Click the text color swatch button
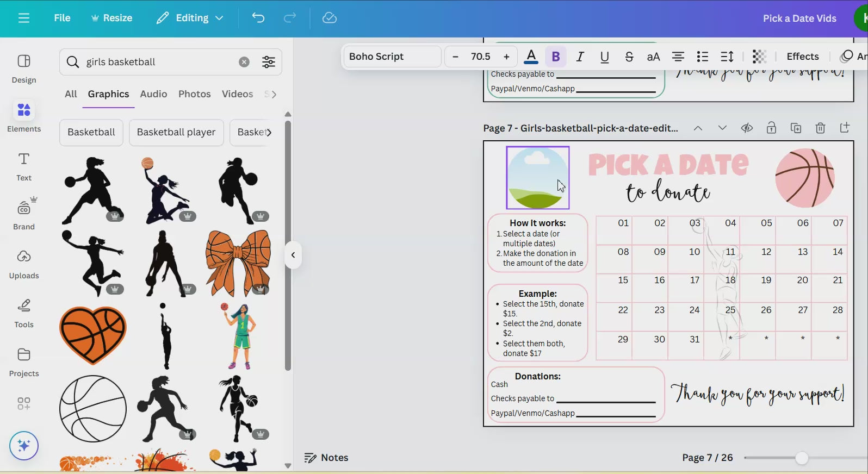Image resolution: width=868 pixels, height=474 pixels. tap(531, 57)
